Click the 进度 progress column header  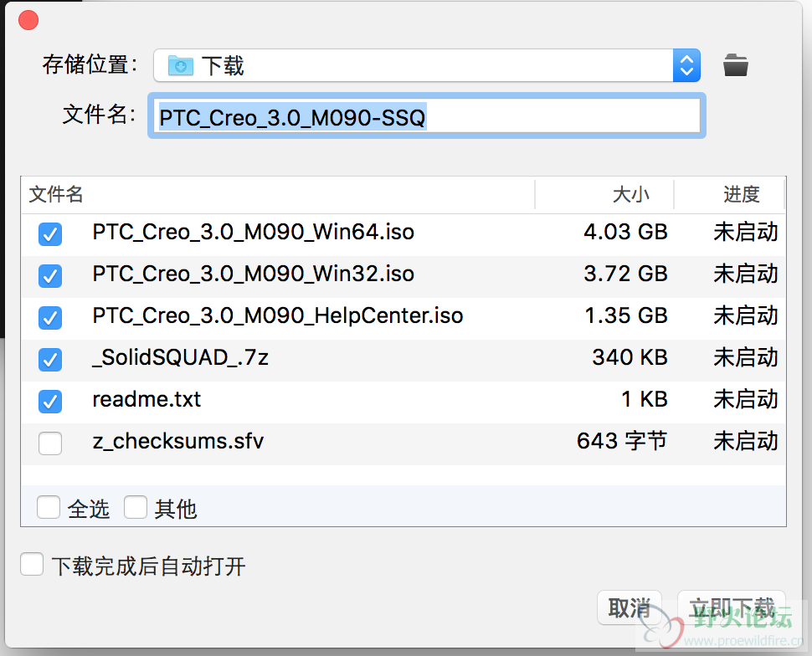[741, 195]
